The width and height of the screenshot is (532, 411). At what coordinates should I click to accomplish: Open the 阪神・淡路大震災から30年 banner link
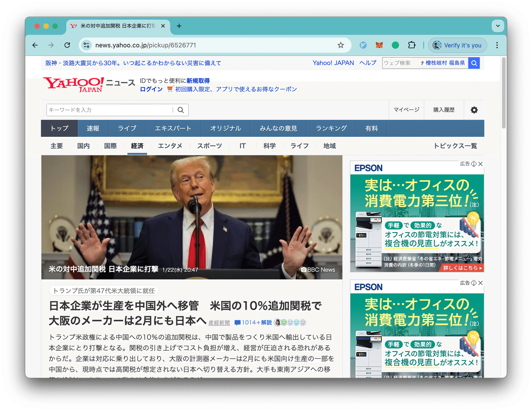pos(133,63)
